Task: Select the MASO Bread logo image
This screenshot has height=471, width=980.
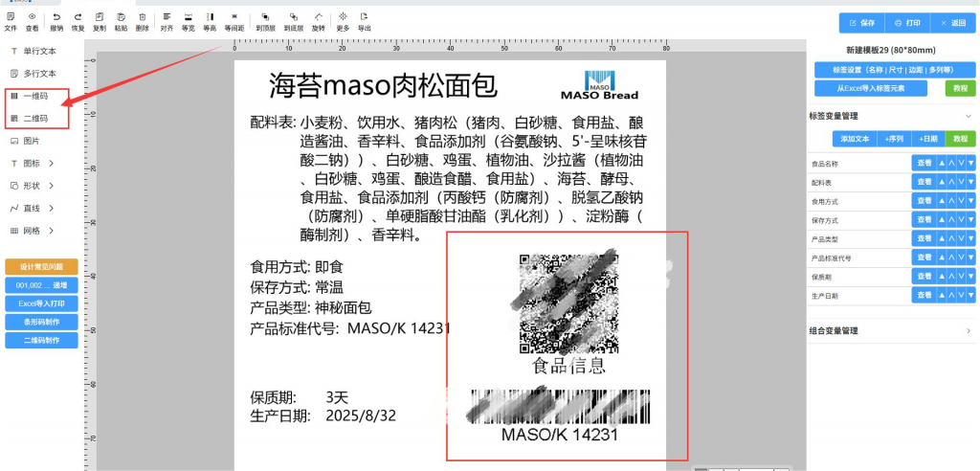Action: pyautogui.click(x=599, y=85)
